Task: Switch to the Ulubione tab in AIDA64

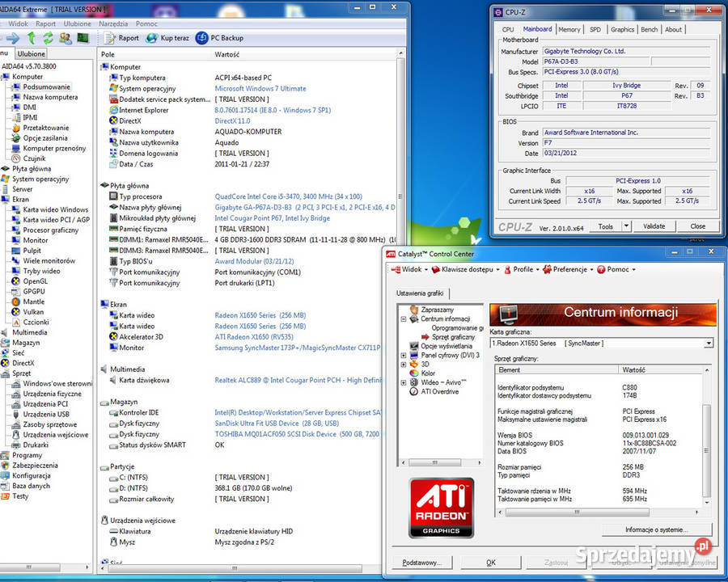Action: tap(32, 54)
